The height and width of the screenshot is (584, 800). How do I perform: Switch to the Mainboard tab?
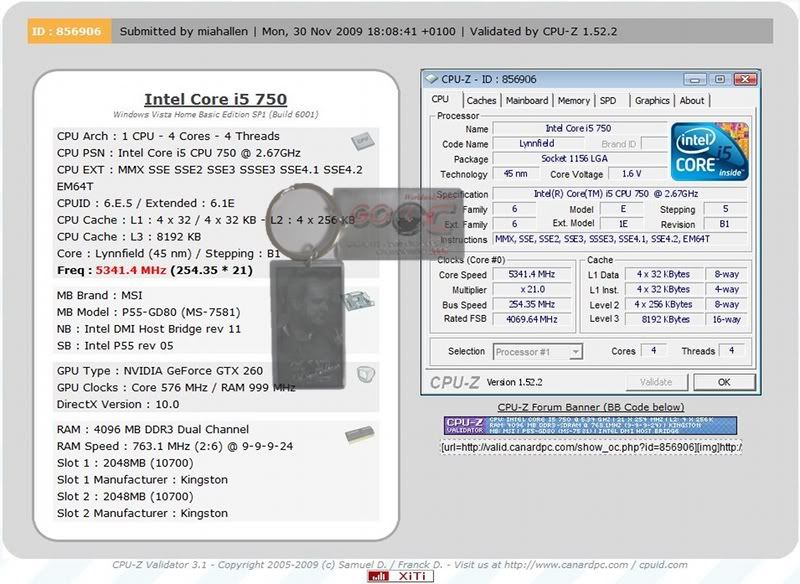point(527,100)
